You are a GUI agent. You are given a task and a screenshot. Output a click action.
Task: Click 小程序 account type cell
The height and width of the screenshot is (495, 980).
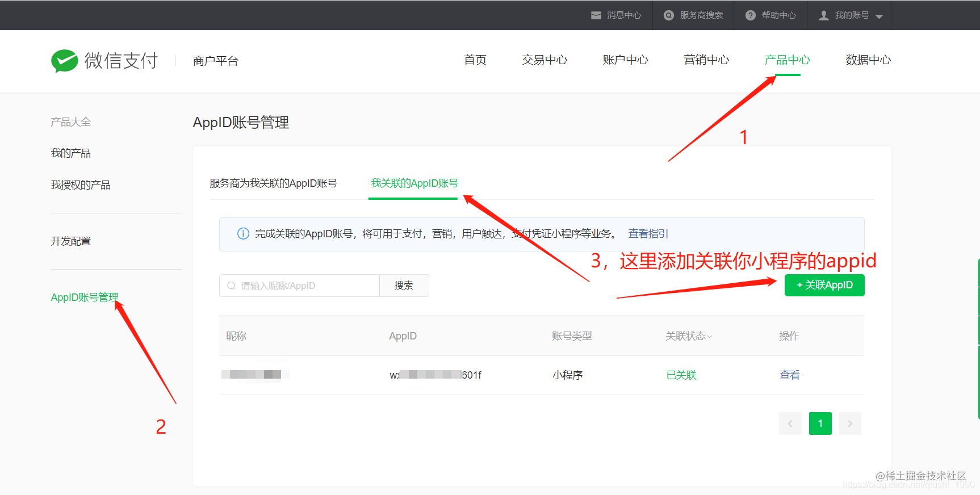(568, 375)
